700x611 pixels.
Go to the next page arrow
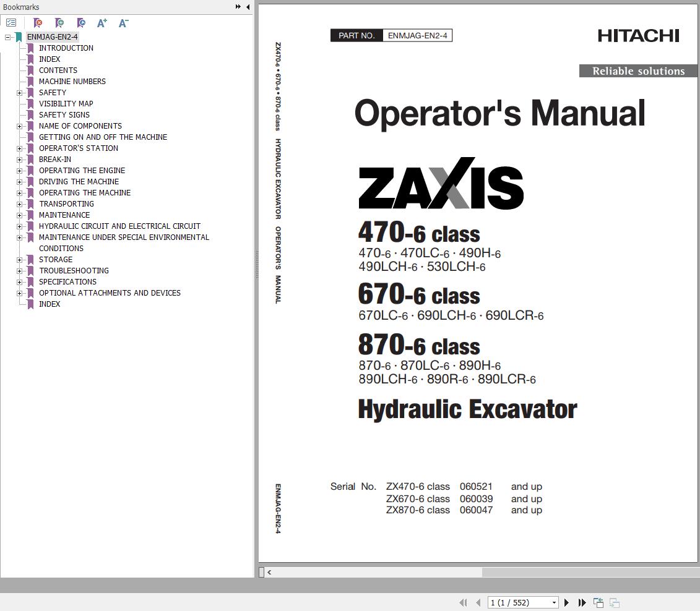click(566, 602)
